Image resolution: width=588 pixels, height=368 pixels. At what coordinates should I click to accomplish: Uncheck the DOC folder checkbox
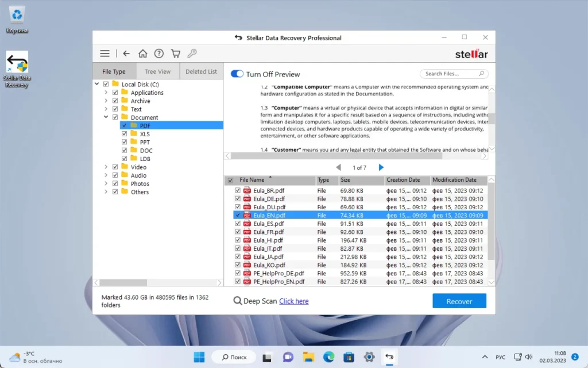point(124,150)
